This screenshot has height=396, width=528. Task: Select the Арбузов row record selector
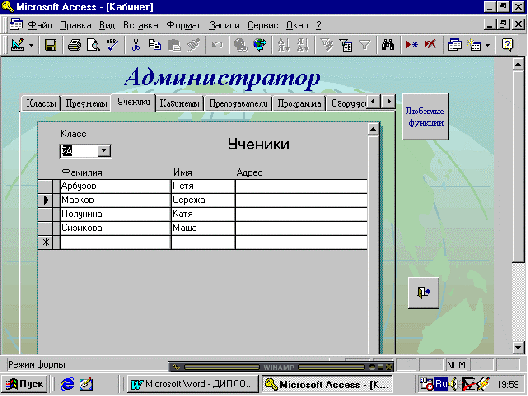pos(45,186)
